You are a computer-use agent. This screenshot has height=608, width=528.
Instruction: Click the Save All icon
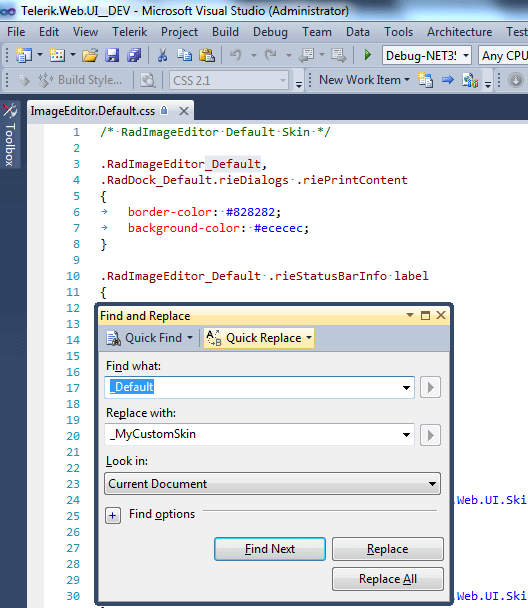134,55
